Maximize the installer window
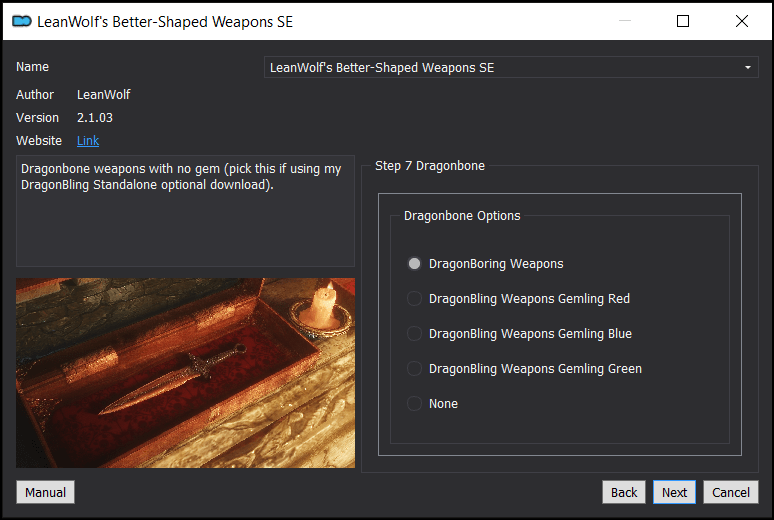Image resolution: width=774 pixels, height=520 pixels. [x=683, y=21]
